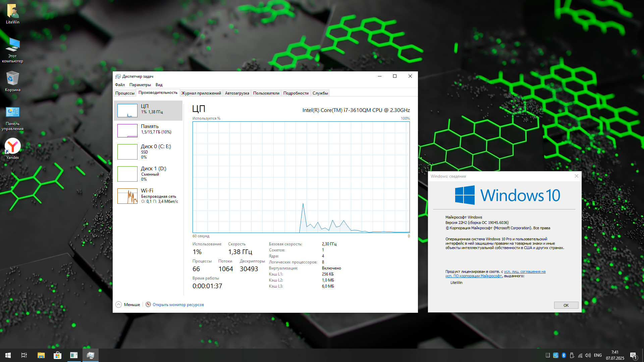Open the Файл (File) menu
Image resolution: width=644 pixels, height=362 pixels.
pyautogui.click(x=120, y=85)
